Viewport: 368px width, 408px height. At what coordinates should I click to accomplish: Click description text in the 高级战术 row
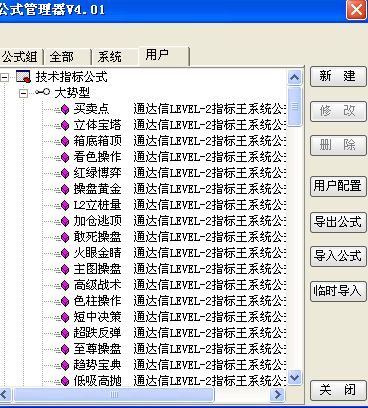210,285
